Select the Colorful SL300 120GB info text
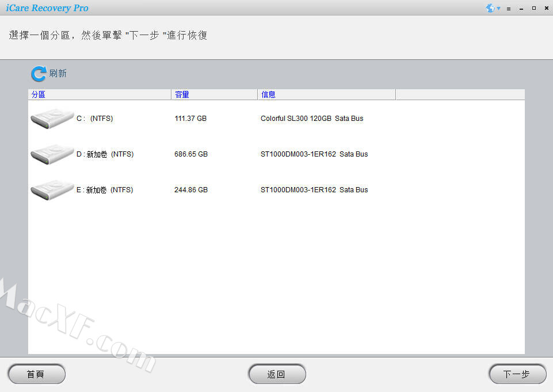 312,119
